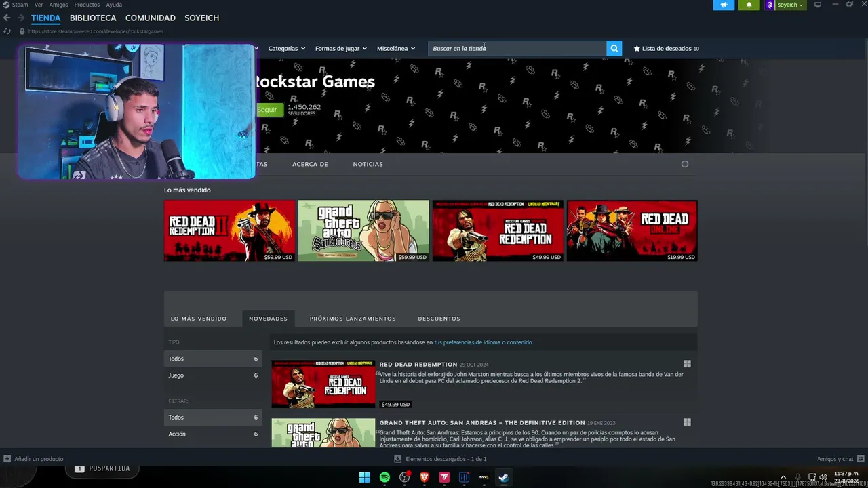
Task: Open the Red Dead Online top seller banner
Action: click(x=632, y=230)
